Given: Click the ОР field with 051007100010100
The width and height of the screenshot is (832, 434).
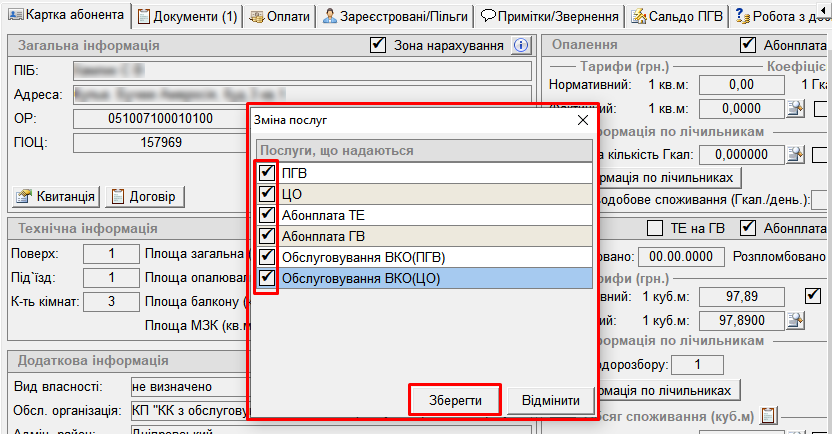Looking at the screenshot, I should (x=160, y=119).
